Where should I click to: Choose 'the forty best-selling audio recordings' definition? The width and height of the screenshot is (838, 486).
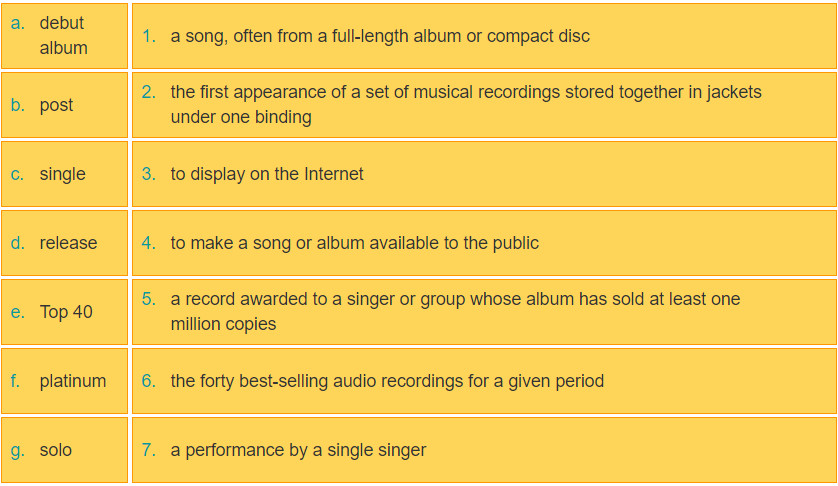pyautogui.click(x=387, y=381)
